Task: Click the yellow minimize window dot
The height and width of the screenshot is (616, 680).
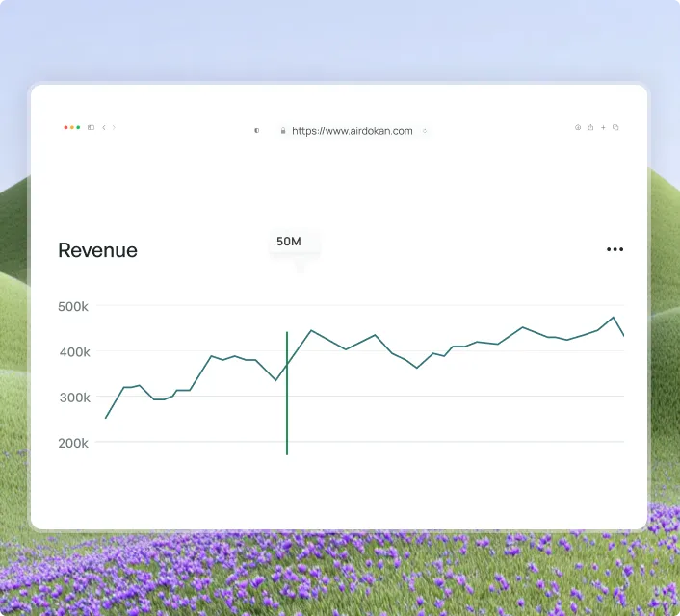Action: (72, 127)
